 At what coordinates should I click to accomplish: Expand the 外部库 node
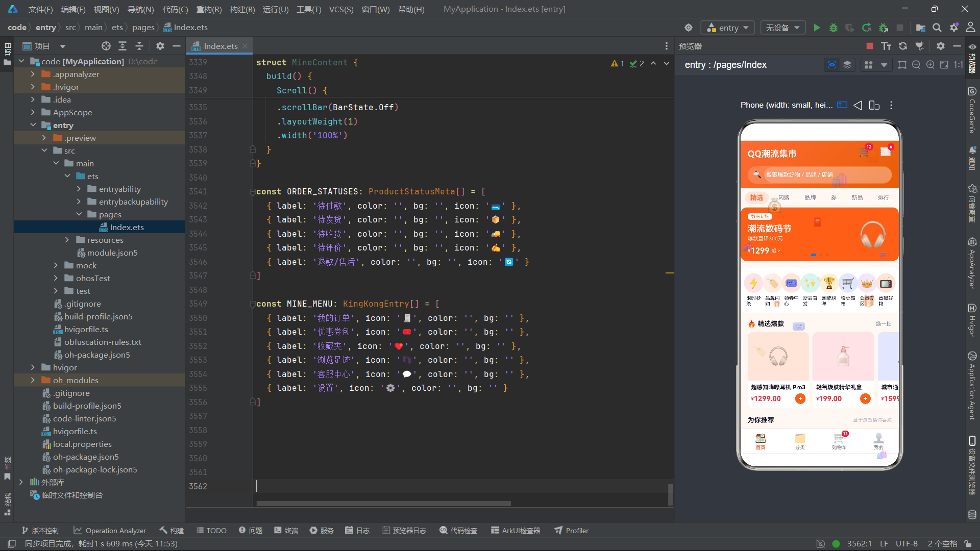(21, 482)
